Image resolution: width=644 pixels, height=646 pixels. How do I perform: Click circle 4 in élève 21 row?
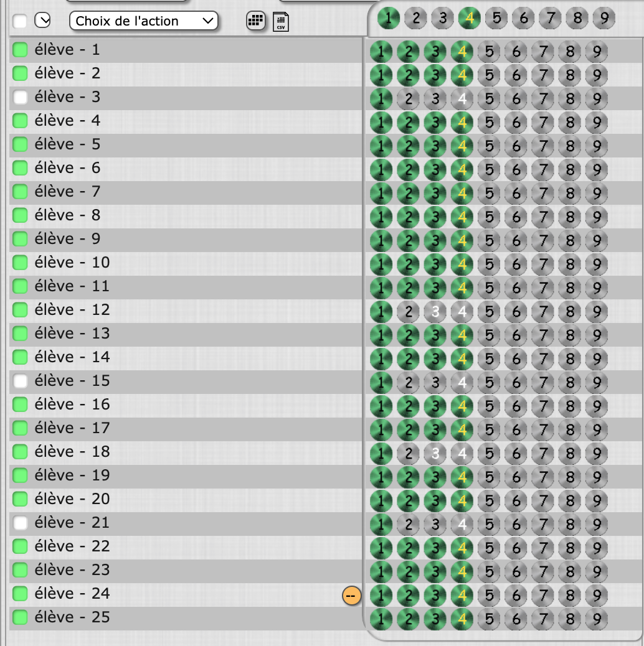[x=462, y=525]
